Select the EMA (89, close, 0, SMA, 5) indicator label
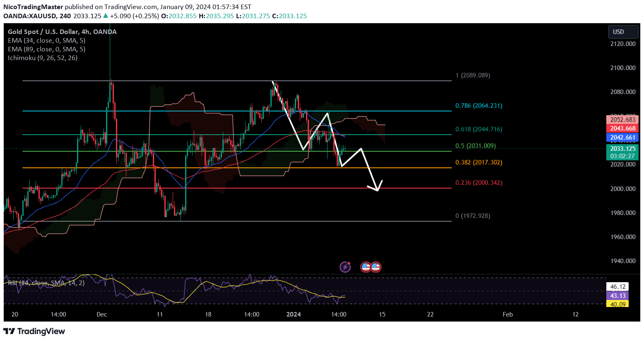Image resolution: width=644 pixels, height=341 pixels. click(46, 49)
